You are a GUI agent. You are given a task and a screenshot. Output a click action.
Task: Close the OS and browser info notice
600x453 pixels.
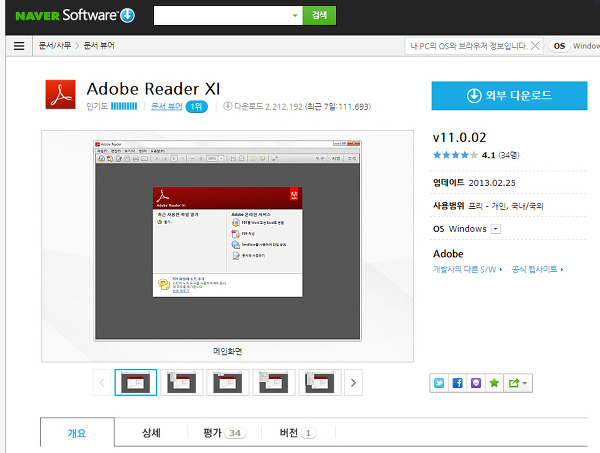(x=536, y=46)
